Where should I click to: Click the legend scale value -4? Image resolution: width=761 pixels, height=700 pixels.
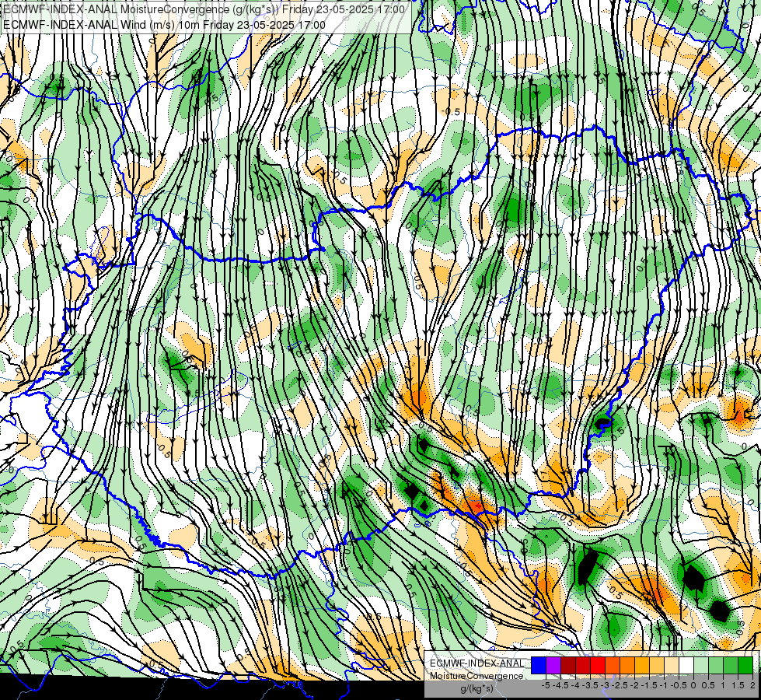pyautogui.click(x=575, y=685)
